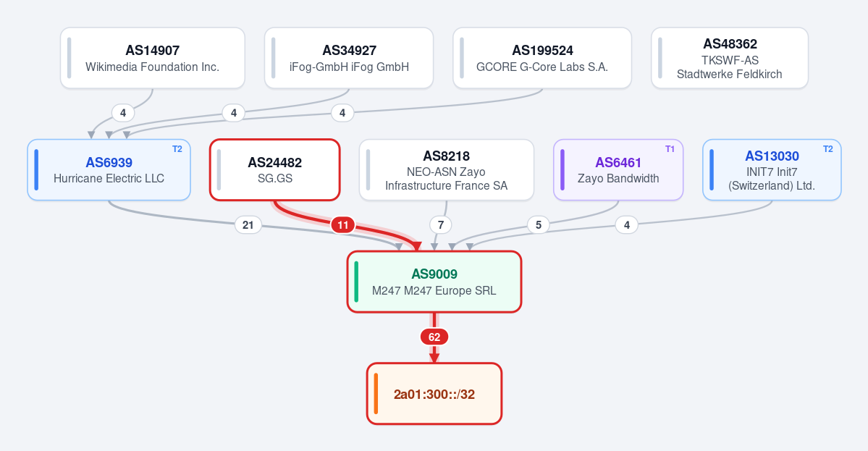Select the AS14907 Wikimedia Foundation node
Viewport: 868px width, 451px height.
152,58
